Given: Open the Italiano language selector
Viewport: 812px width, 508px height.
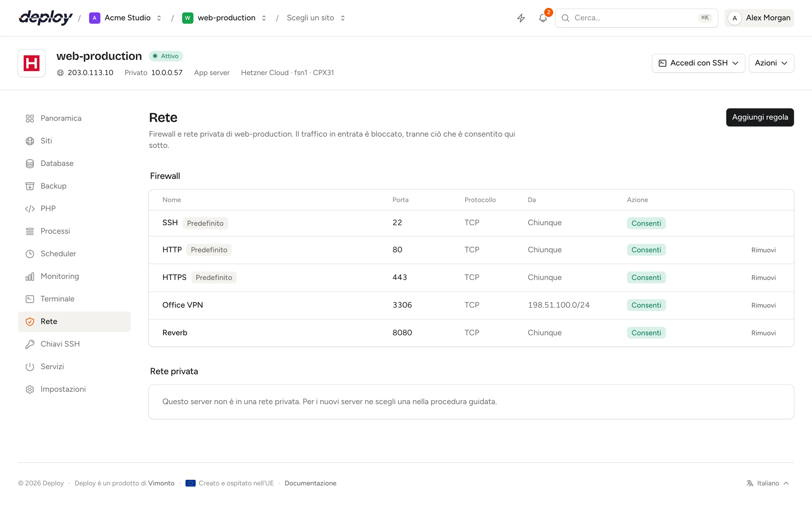Looking at the screenshot, I should click(x=768, y=483).
